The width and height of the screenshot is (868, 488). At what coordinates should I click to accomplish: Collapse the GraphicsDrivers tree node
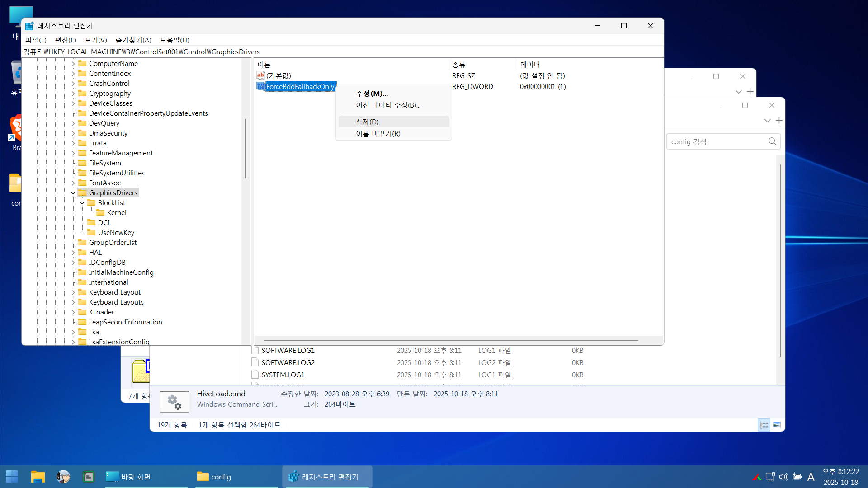tap(73, 193)
